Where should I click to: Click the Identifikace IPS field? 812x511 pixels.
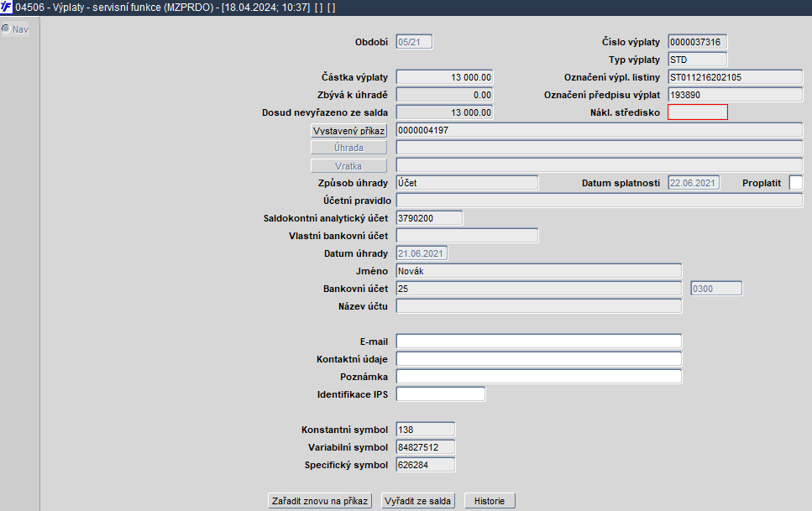pyautogui.click(x=441, y=394)
